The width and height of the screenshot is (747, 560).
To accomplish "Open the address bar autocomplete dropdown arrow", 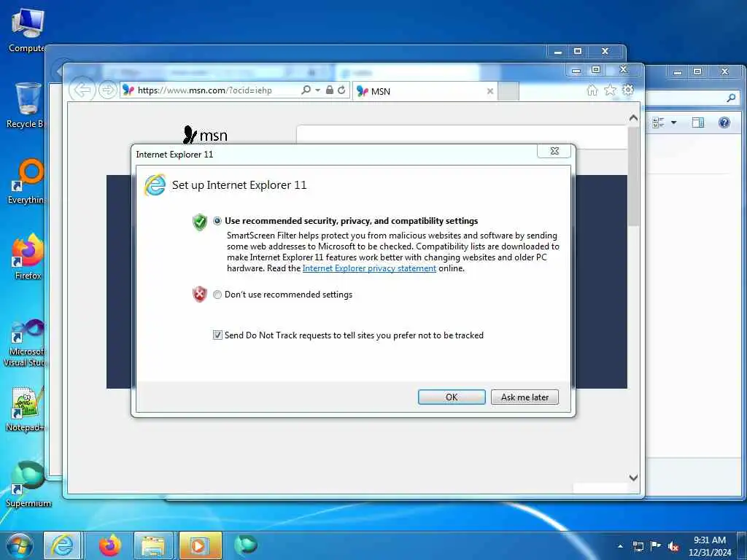I will coord(318,90).
